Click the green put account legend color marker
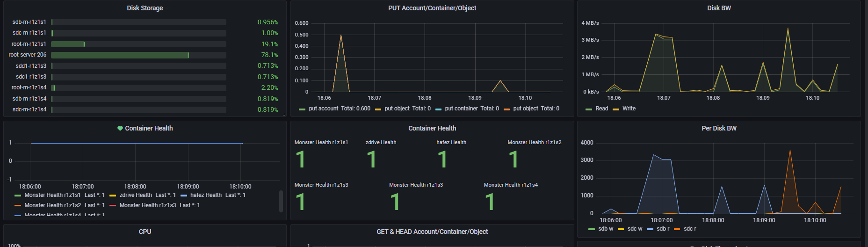The width and height of the screenshot is (868, 247). point(302,109)
